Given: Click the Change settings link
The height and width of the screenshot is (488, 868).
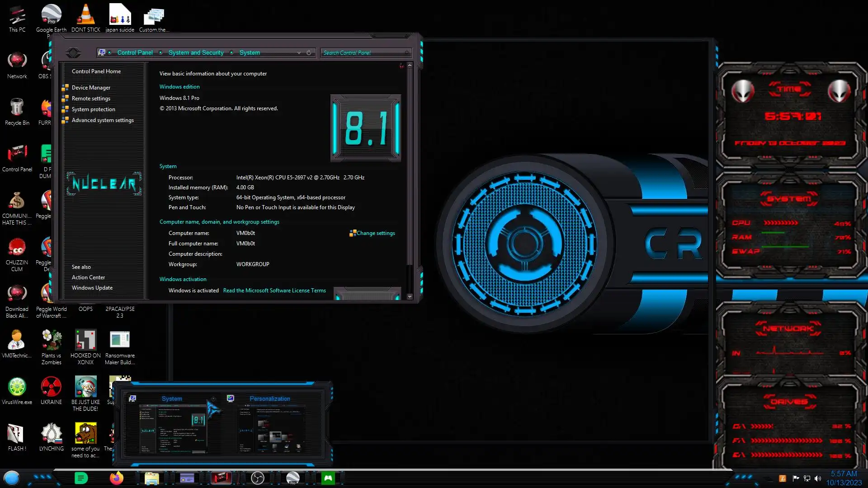Looking at the screenshot, I should pos(375,233).
